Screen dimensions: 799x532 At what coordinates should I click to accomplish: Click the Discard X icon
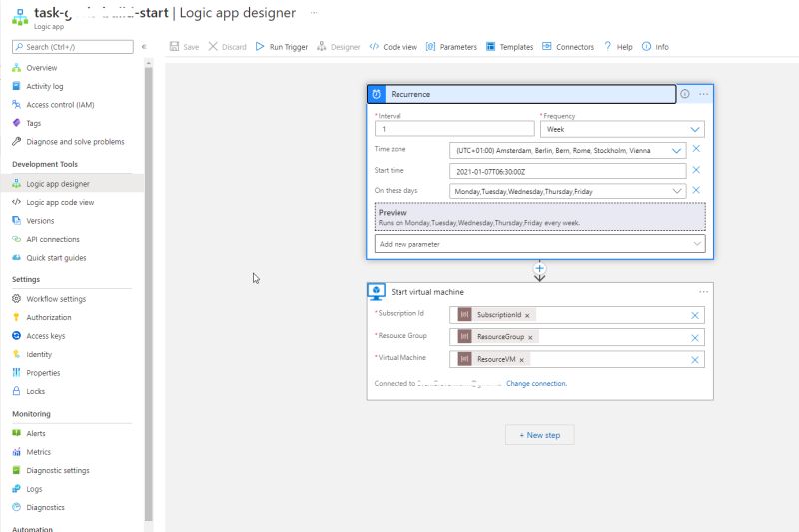213,46
